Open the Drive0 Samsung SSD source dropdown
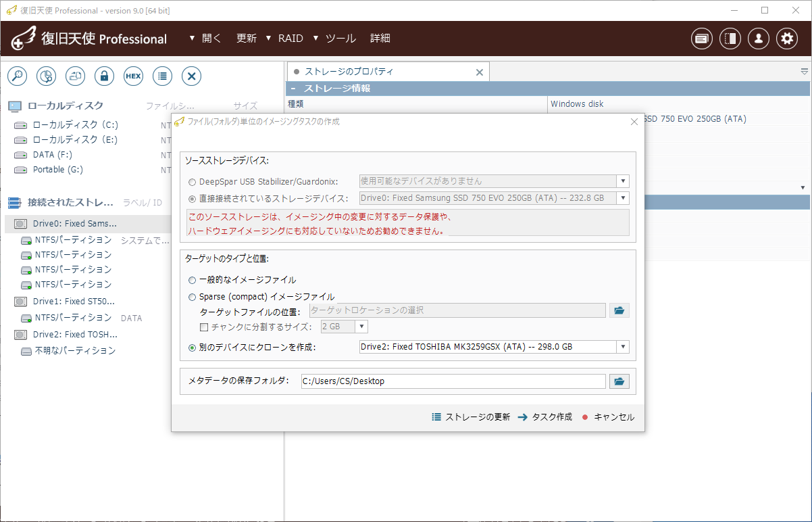812x522 pixels. click(x=623, y=198)
